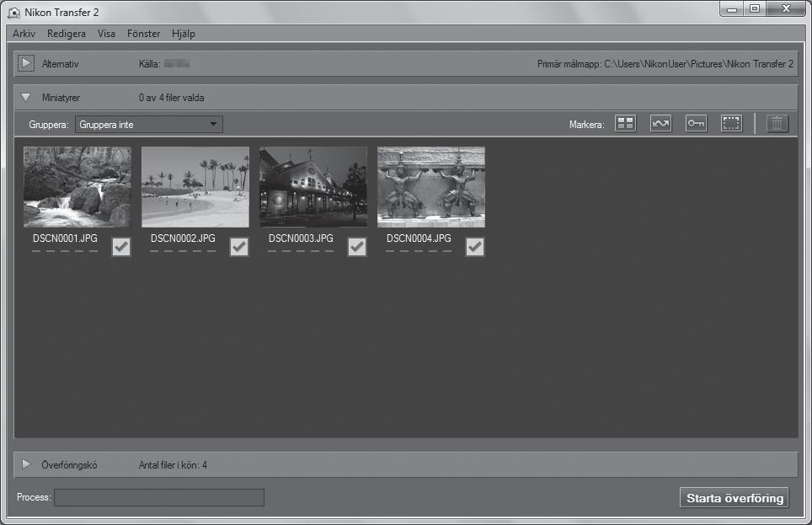
Task: Click the DSCN0001.JPG file name
Action: pyautogui.click(x=65, y=238)
